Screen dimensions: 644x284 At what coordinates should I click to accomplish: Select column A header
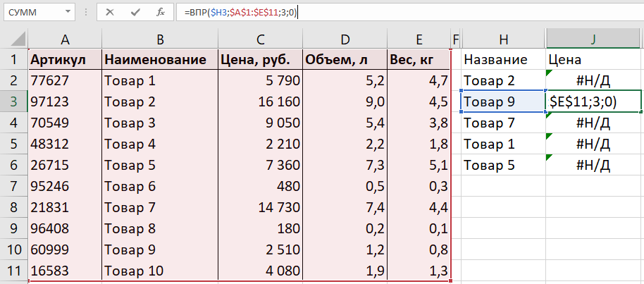[x=65, y=38]
